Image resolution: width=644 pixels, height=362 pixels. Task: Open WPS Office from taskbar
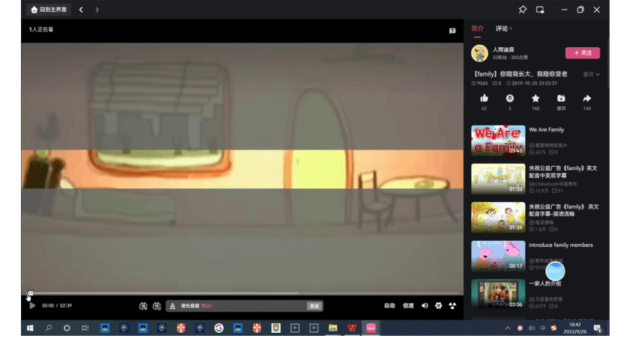click(x=351, y=328)
